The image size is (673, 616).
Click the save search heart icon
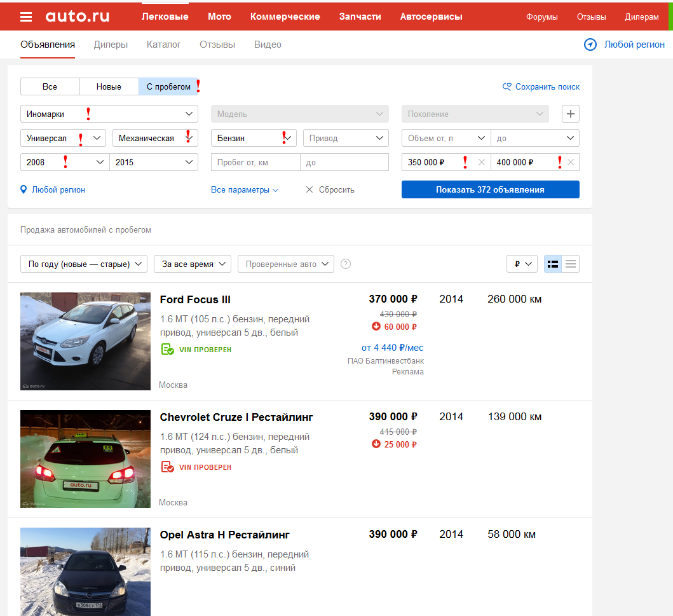(507, 86)
